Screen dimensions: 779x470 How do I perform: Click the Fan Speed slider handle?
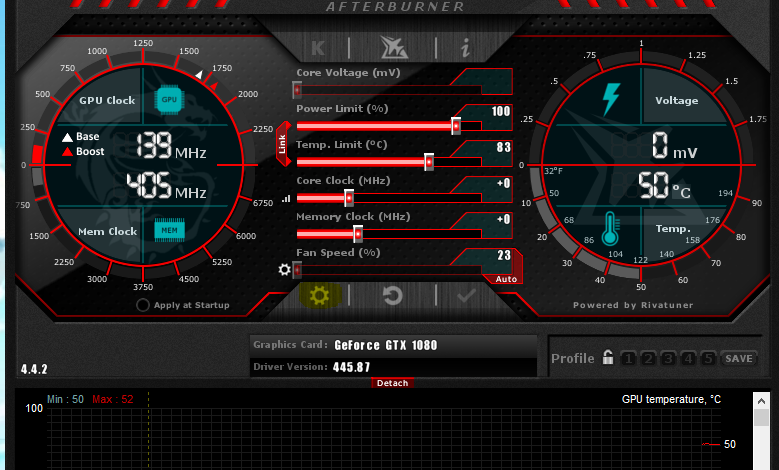click(x=297, y=270)
